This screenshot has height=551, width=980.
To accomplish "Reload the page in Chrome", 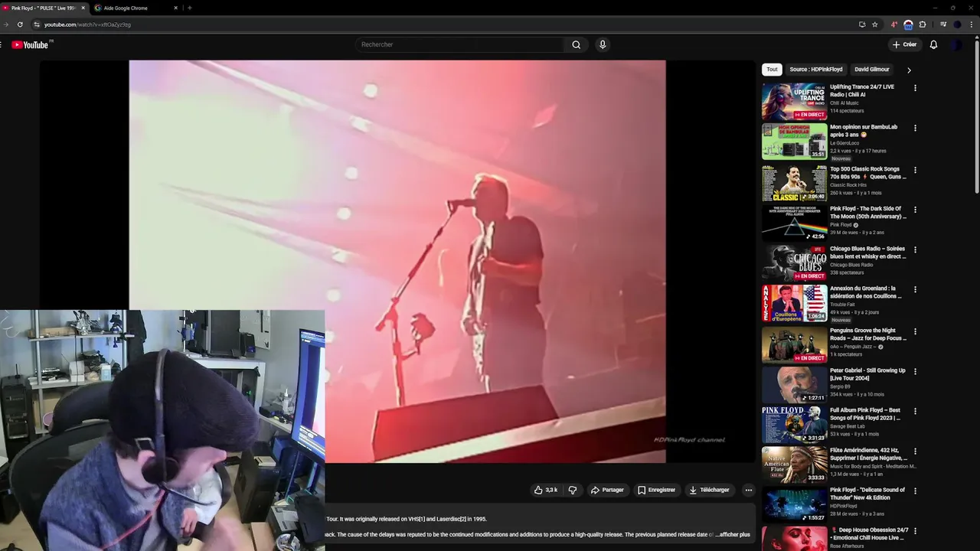I will pyautogui.click(x=20, y=24).
